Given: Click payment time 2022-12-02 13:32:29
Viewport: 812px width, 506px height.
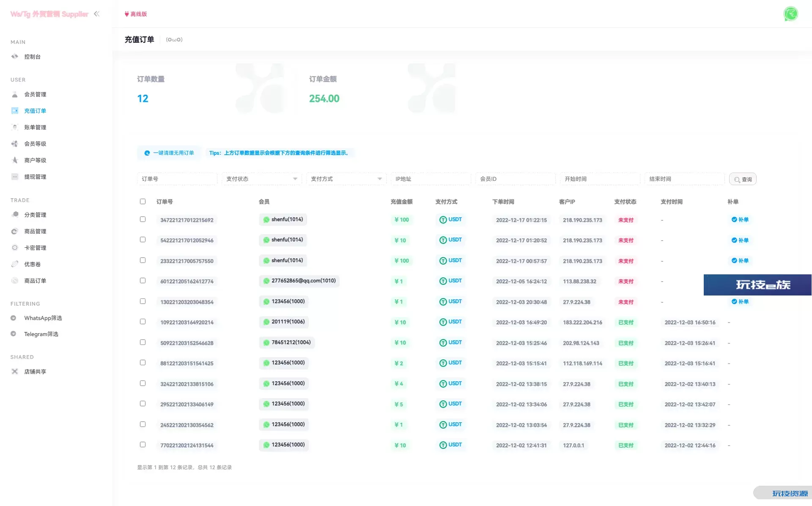Looking at the screenshot, I should (x=690, y=425).
